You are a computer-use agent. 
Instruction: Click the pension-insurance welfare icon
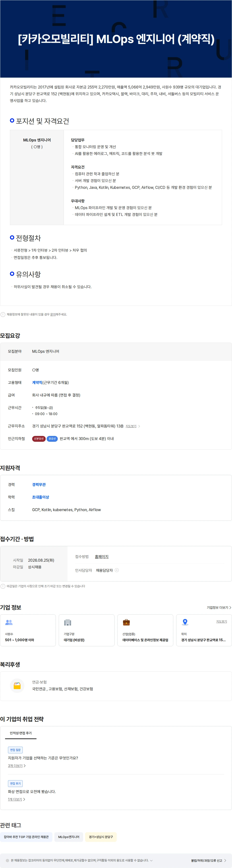[17, 685]
